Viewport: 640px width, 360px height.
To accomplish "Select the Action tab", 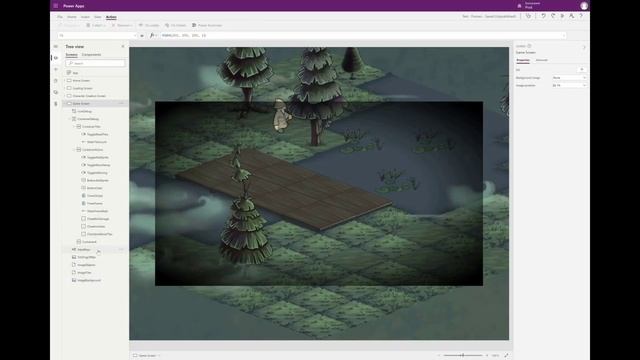I will [111, 17].
